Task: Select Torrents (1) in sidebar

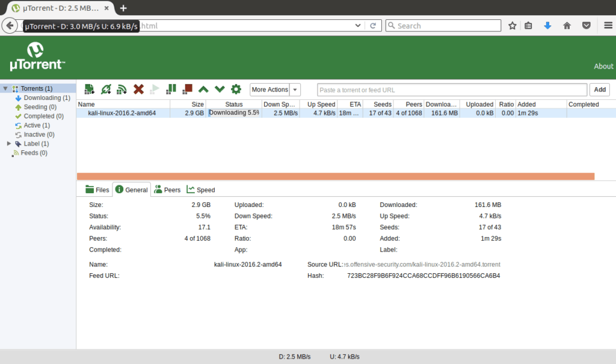Action: click(37, 88)
